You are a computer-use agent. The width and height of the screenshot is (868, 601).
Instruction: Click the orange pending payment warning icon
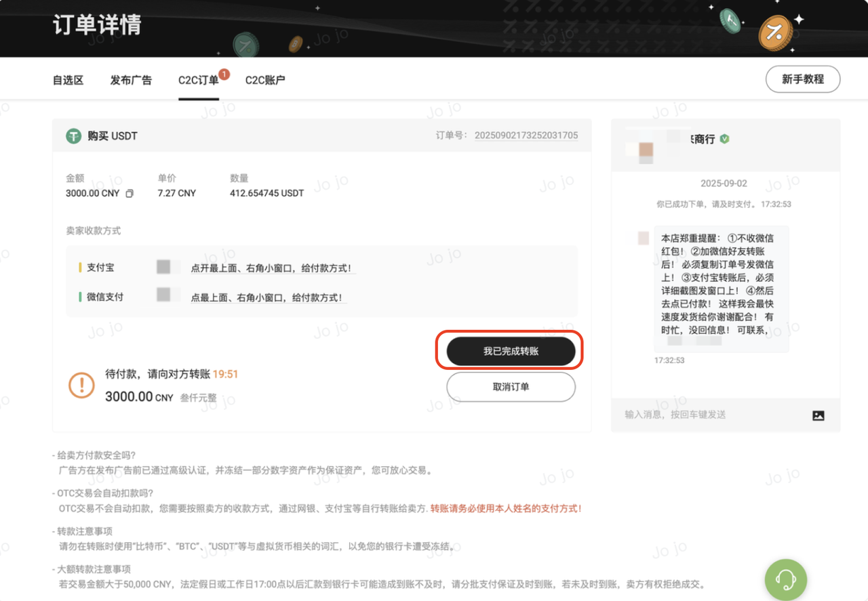click(81, 386)
